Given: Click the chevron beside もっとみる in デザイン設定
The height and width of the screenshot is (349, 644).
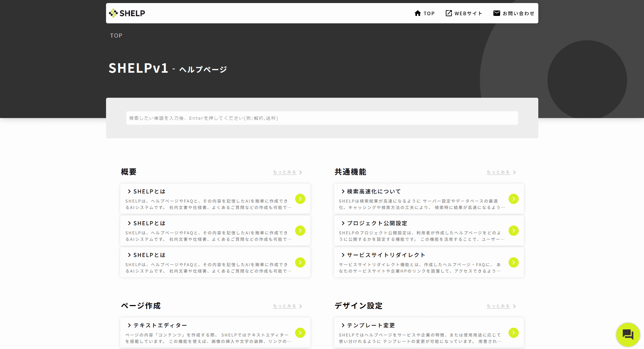Looking at the screenshot, I should pos(515,306).
